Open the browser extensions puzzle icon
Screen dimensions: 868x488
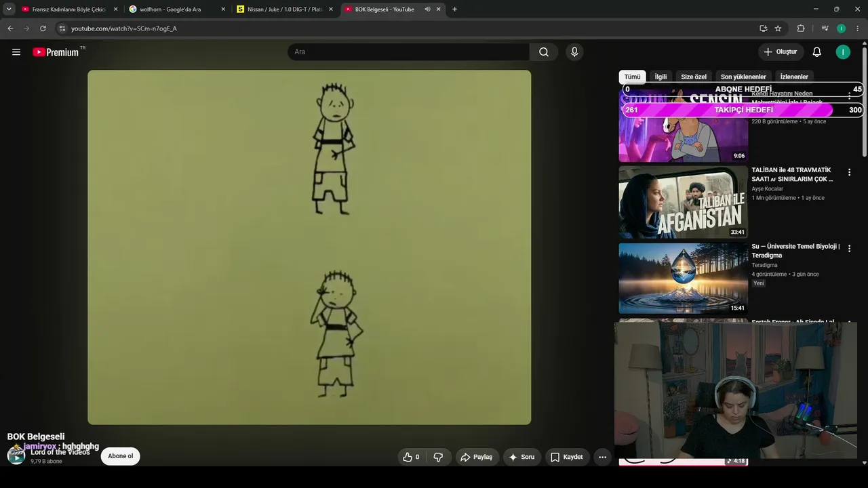tap(801, 28)
